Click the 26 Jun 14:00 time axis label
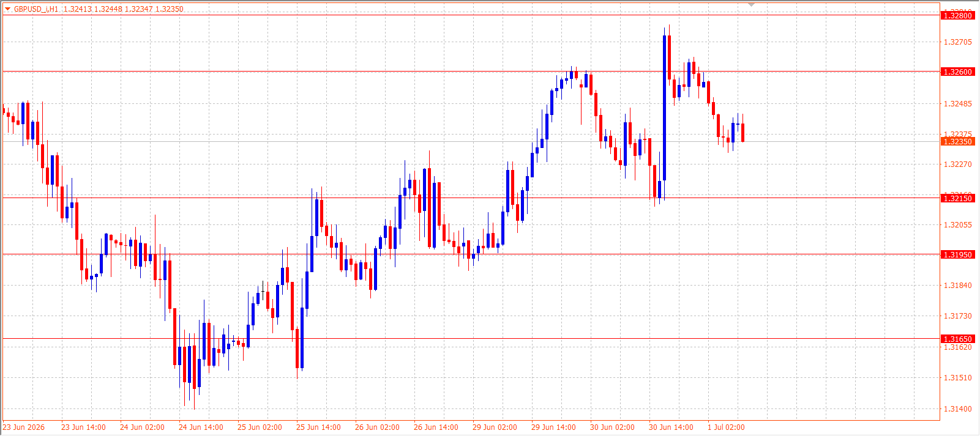This screenshot has width=980, height=436. click(436, 427)
